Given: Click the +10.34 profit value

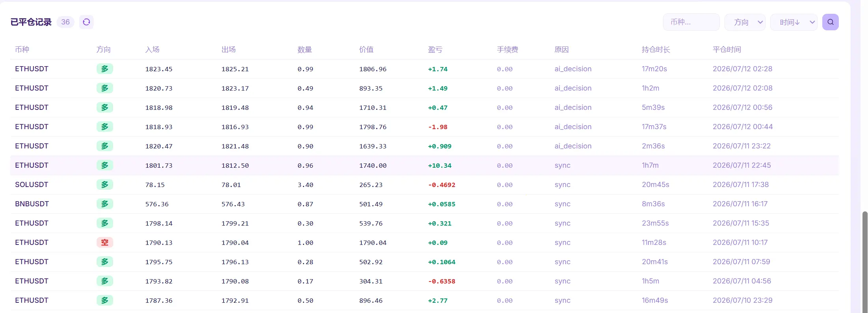Looking at the screenshot, I should click(440, 165).
